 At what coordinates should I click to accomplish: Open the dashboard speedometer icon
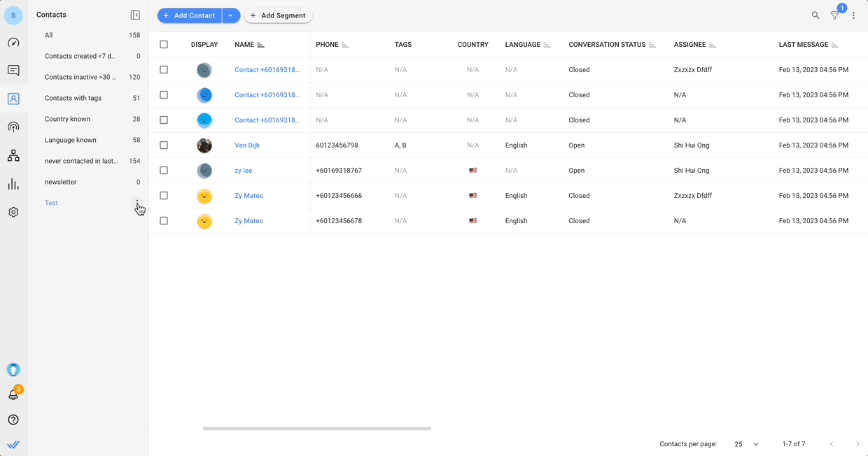13,43
